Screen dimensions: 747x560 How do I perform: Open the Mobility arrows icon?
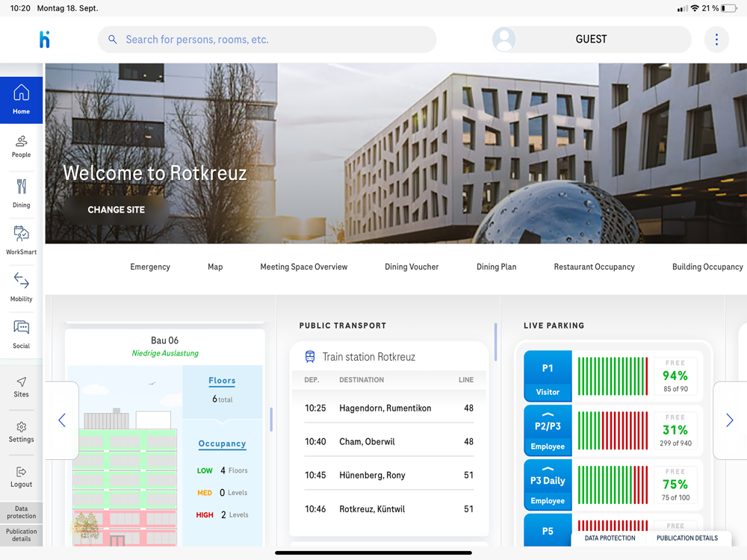coord(21,281)
